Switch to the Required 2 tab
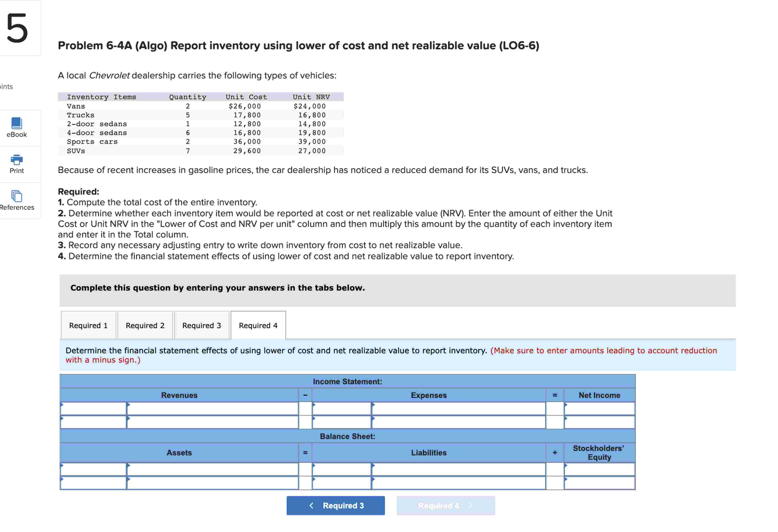The image size is (778, 532). click(x=145, y=325)
